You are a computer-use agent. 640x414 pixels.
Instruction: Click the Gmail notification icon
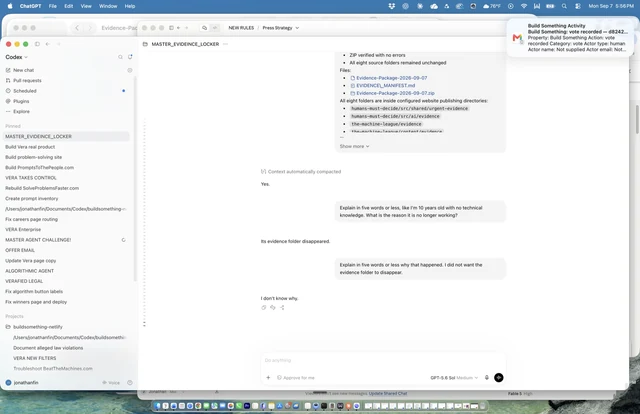coord(518,38)
